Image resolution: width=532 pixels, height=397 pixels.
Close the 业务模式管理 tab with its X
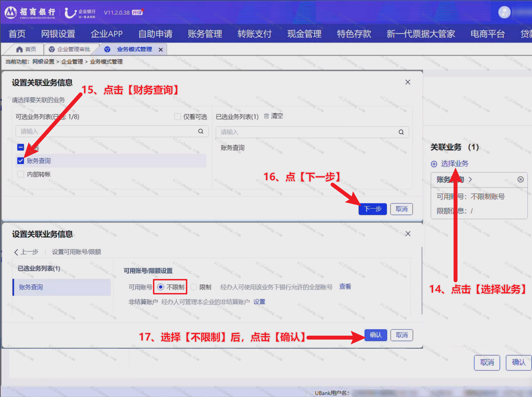click(x=161, y=50)
